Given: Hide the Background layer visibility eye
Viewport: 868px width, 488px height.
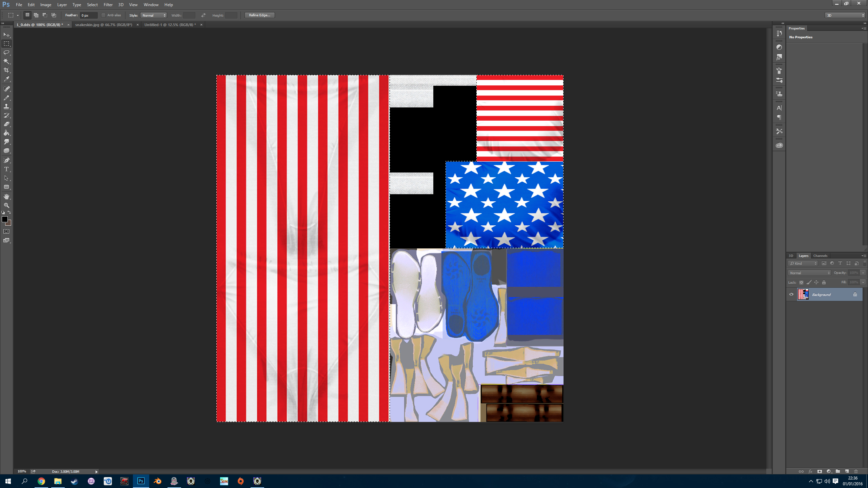Looking at the screenshot, I should click(x=791, y=294).
